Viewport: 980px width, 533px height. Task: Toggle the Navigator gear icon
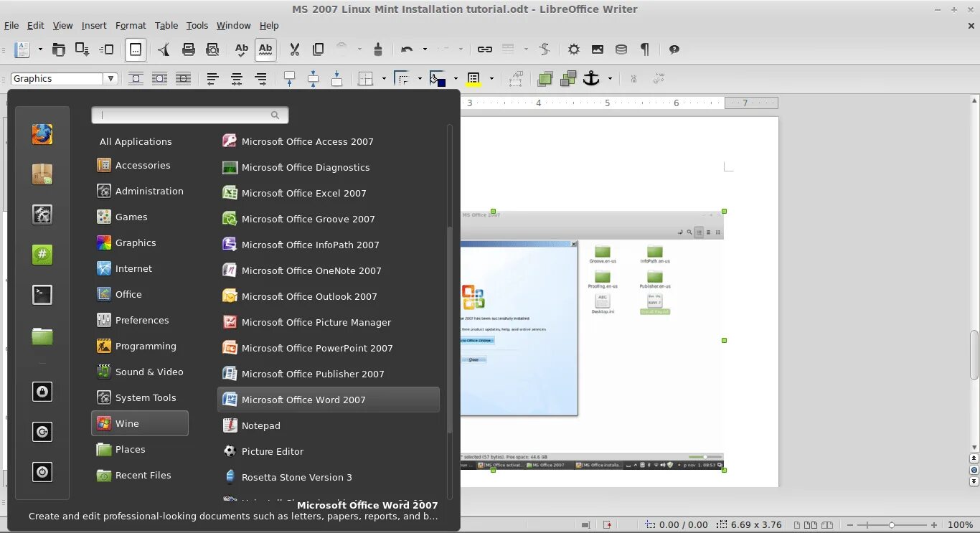(574, 49)
